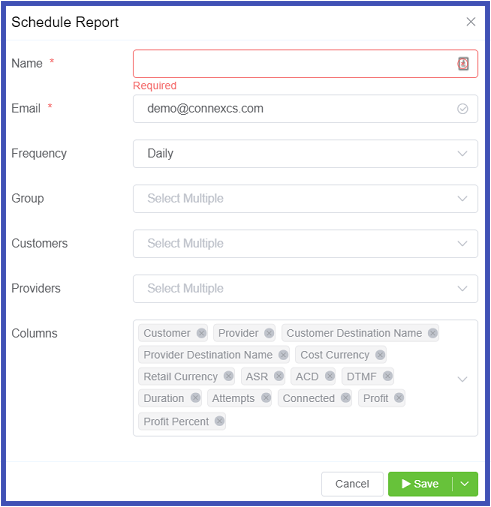Open the Customers multi-select dropdown
This screenshot has width=491, height=507.
click(305, 244)
